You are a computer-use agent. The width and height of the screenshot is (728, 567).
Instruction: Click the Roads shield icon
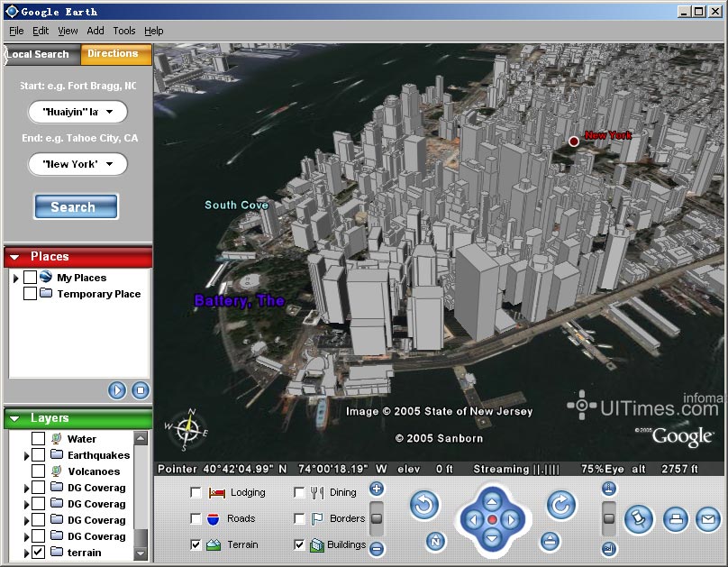coord(214,518)
